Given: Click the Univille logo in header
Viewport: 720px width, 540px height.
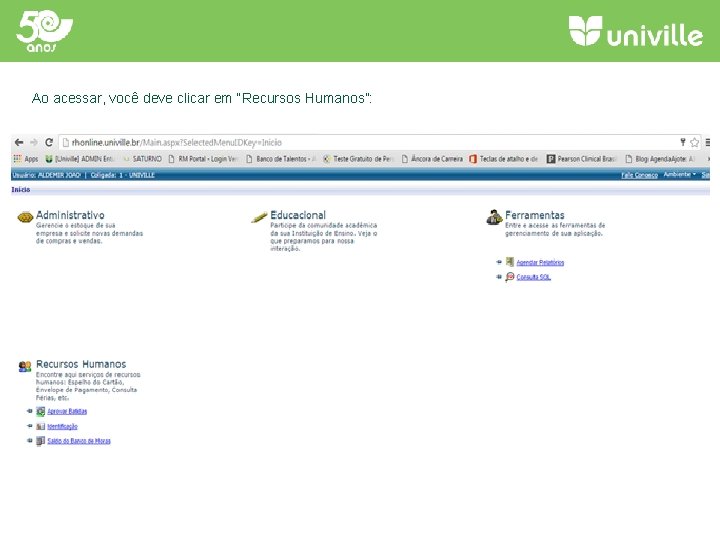Looking at the screenshot, I should tap(636, 31).
